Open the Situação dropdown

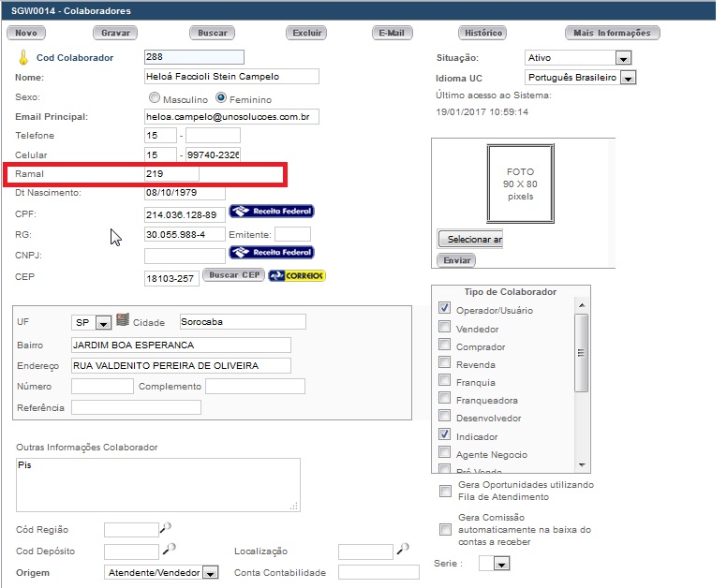[624, 58]
